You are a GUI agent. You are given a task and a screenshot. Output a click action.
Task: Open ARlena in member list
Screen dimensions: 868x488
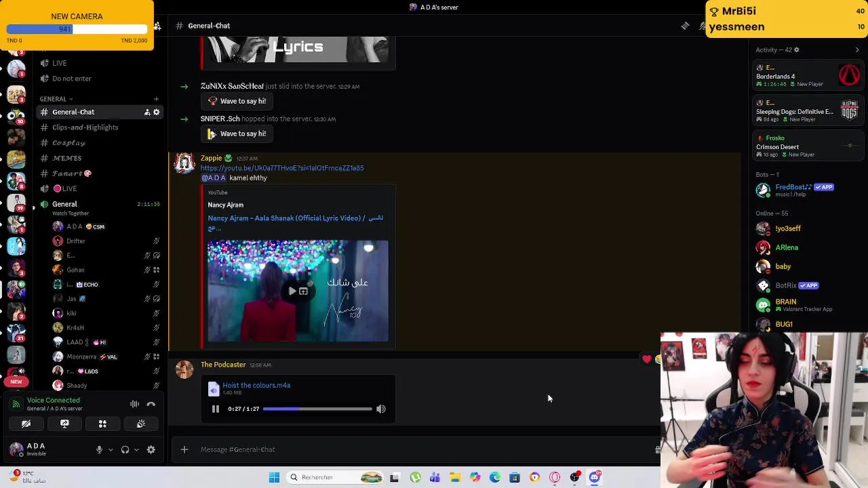tap(808, 247)
